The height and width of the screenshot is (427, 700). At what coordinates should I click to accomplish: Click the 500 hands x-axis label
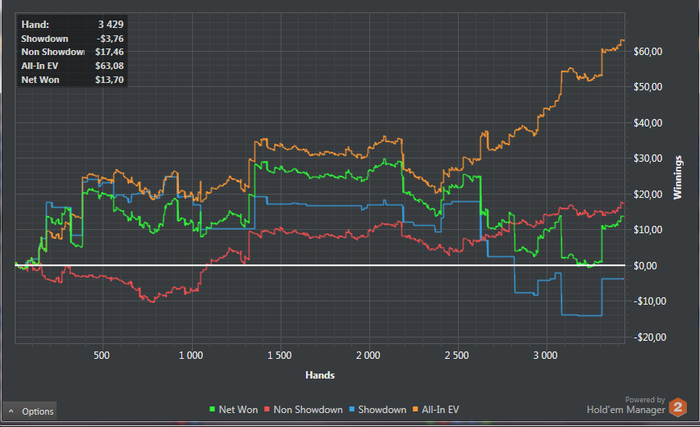pos(101,355)
